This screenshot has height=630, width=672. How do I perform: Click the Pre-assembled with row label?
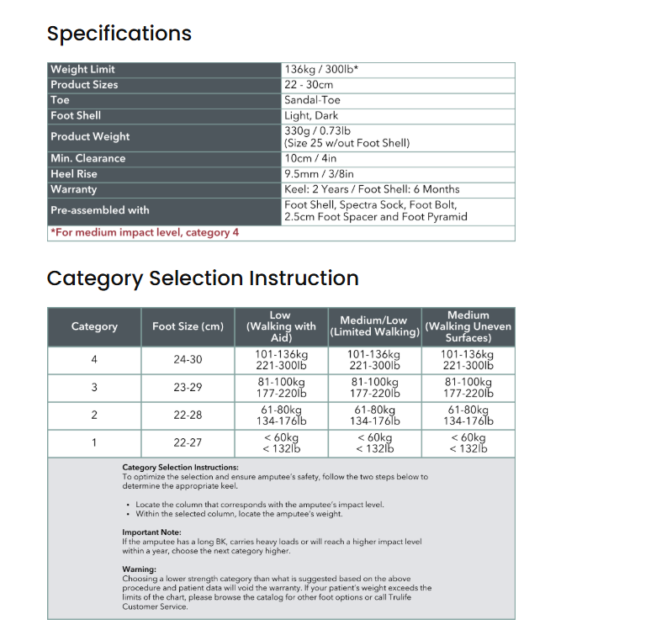(x=99, y=210)
